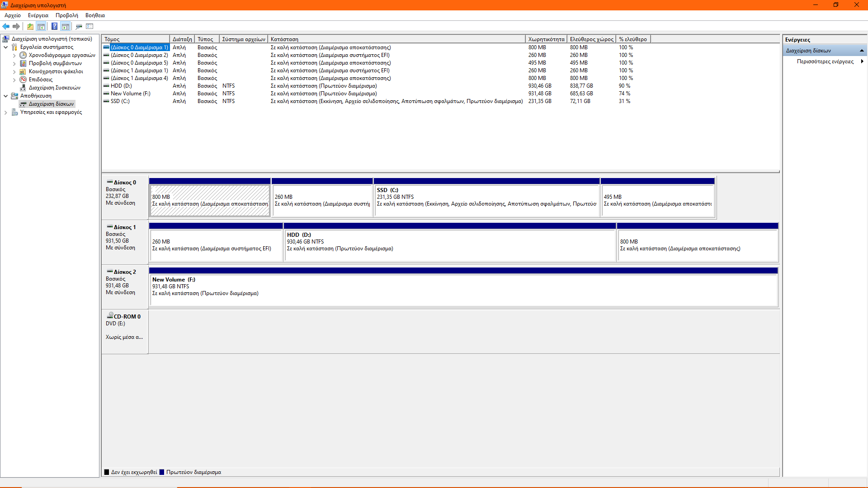This screenshot has width=868, height=488.
Task: Select the HDD (D:) partition block
Action: point(449,245)
